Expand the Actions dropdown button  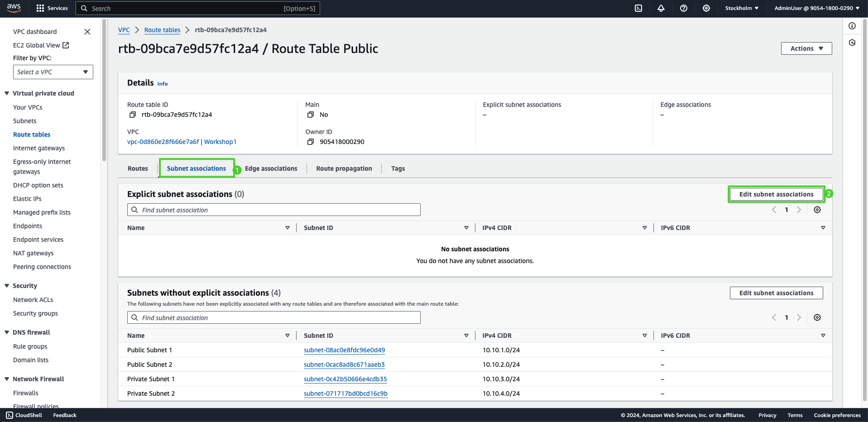[x=806, y=48]
